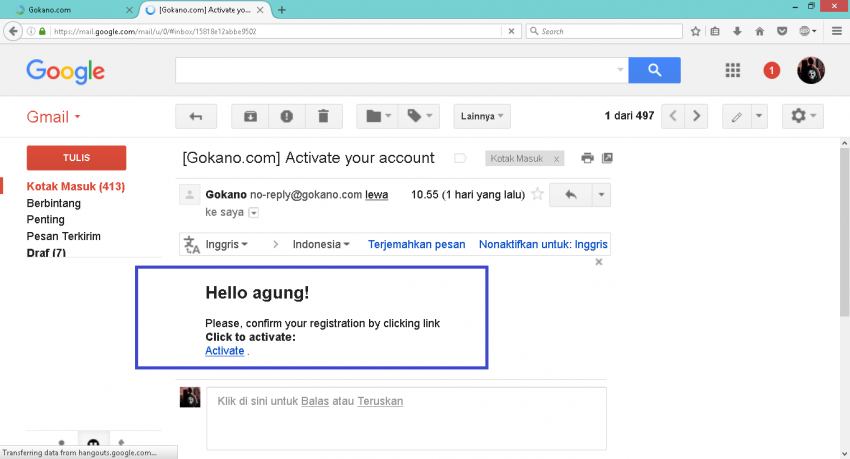This screenshot has width=850, height=459.
Task: Go back in browser history
Action: point(13,31)
